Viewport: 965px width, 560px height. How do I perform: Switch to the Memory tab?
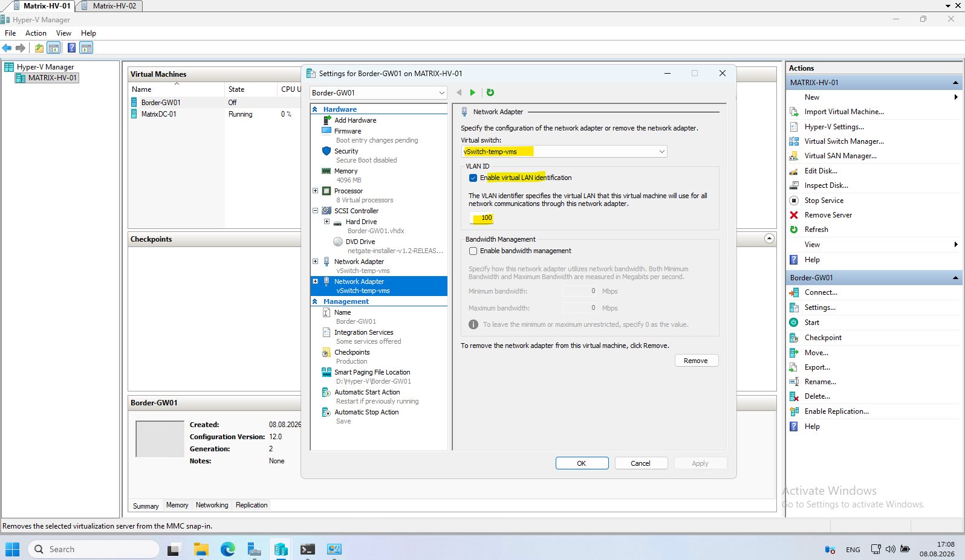[x=177, y=505]
